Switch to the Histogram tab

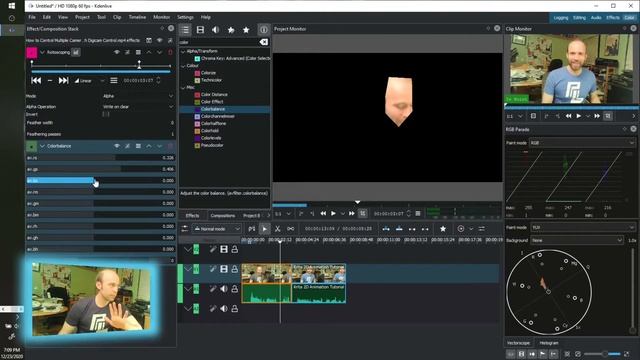(549, 343)
